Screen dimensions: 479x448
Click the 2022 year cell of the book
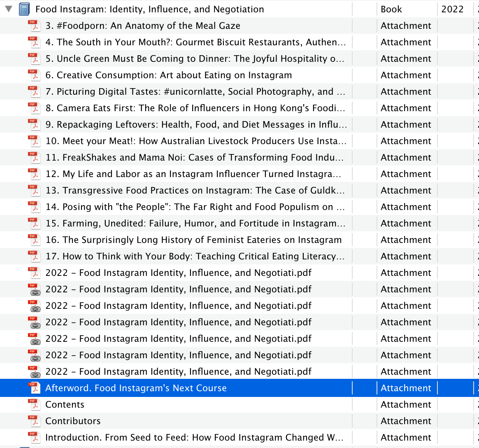point(452,9)
